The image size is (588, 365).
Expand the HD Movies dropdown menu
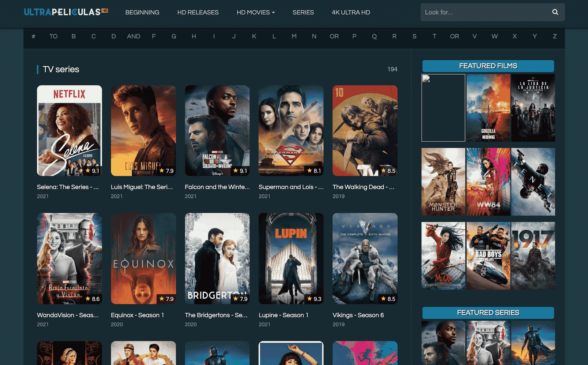point(256,12)
